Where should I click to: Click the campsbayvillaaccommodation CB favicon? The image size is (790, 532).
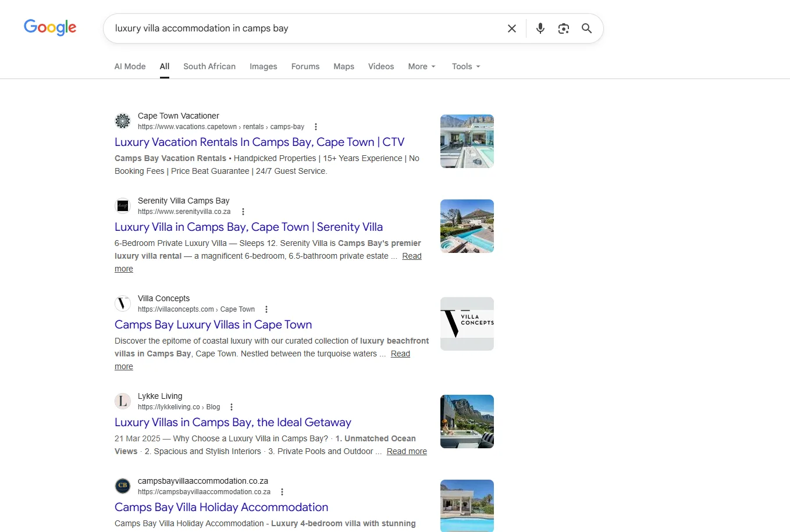coord(123,486)
